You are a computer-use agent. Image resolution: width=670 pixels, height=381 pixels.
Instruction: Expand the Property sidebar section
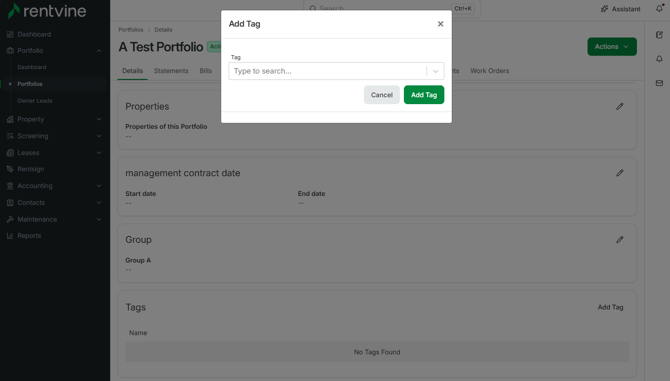coord(99,119)
